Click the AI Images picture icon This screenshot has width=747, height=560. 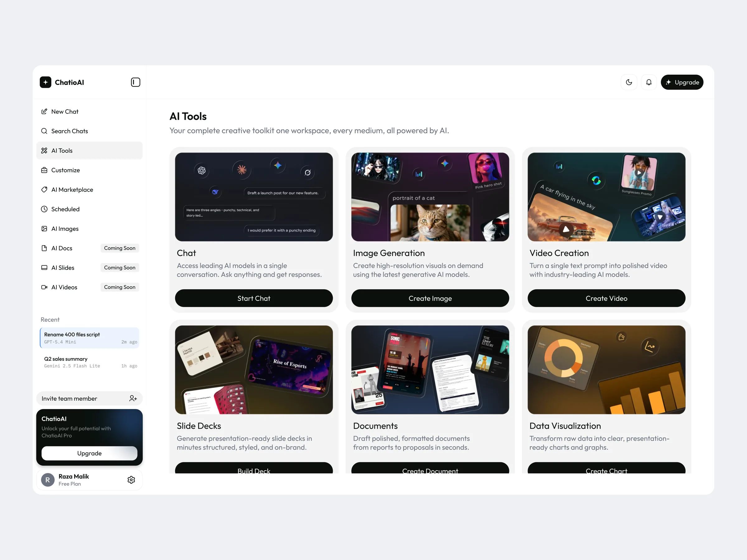pyautogui.click(x=44, y=229)
